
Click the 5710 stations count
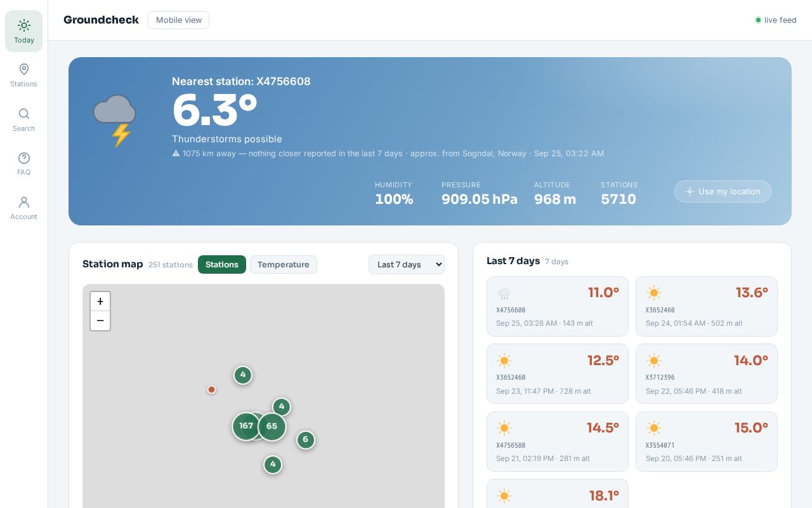pyautogui.click(x=619, y=199)
